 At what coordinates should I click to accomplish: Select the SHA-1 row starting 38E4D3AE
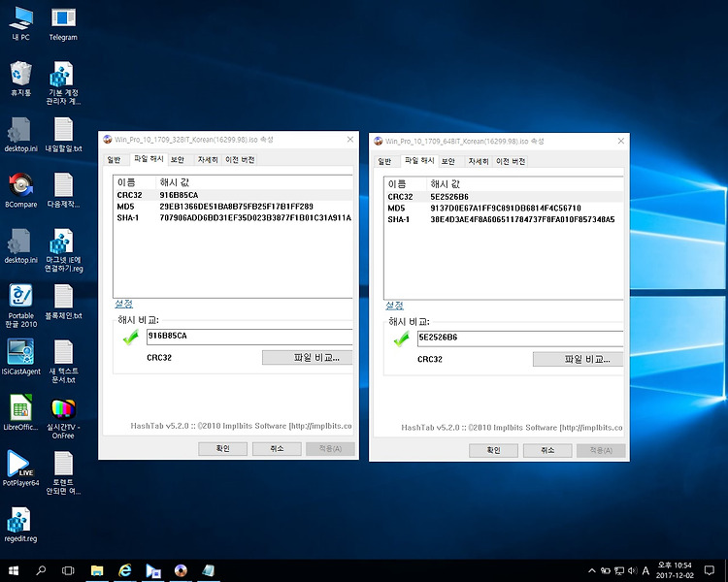pos(503,220)
